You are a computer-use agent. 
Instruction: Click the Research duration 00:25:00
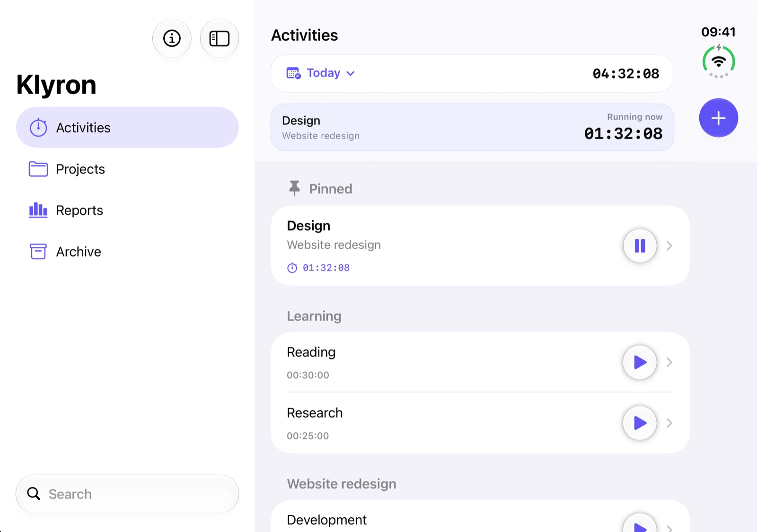pyautogui.click(x=308, y=436)
